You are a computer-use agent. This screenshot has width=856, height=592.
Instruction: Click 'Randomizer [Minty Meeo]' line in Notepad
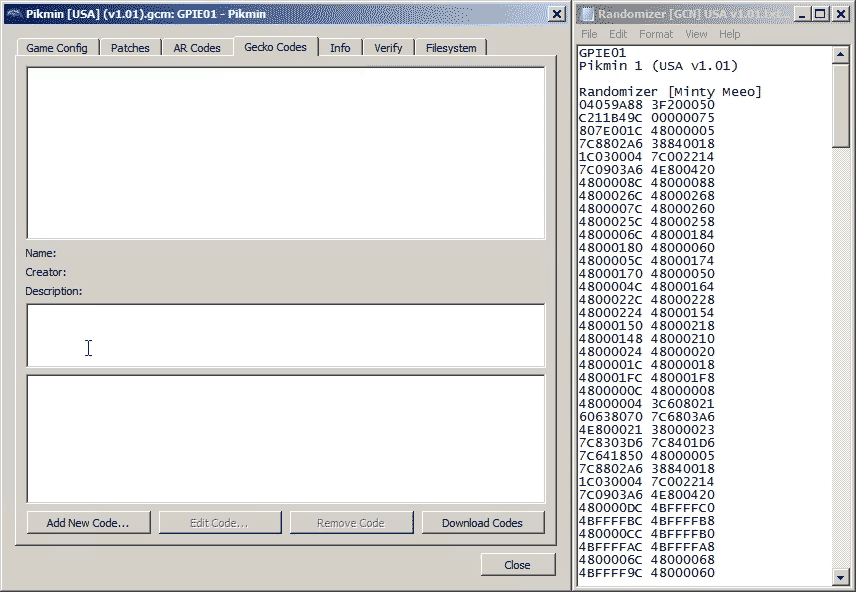670,92
